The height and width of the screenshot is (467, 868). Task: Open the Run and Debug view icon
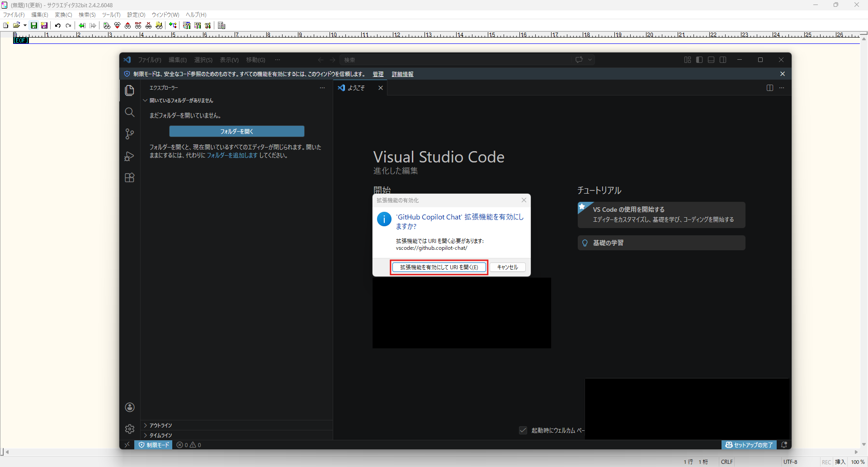point(130,156)
